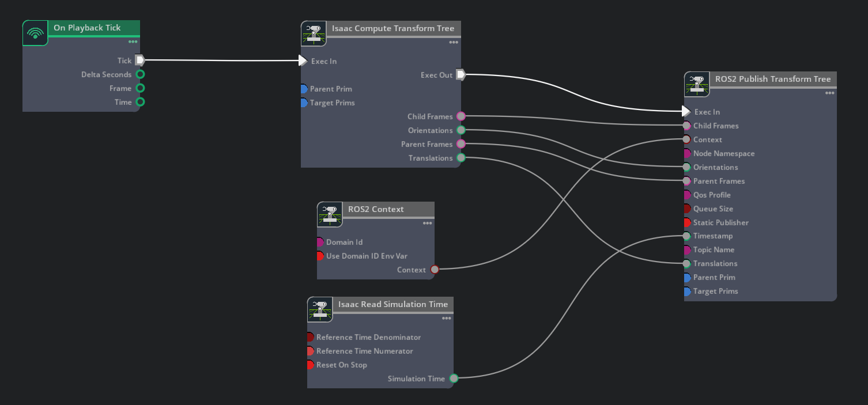Click the Tick execution output port

(139, 60)
